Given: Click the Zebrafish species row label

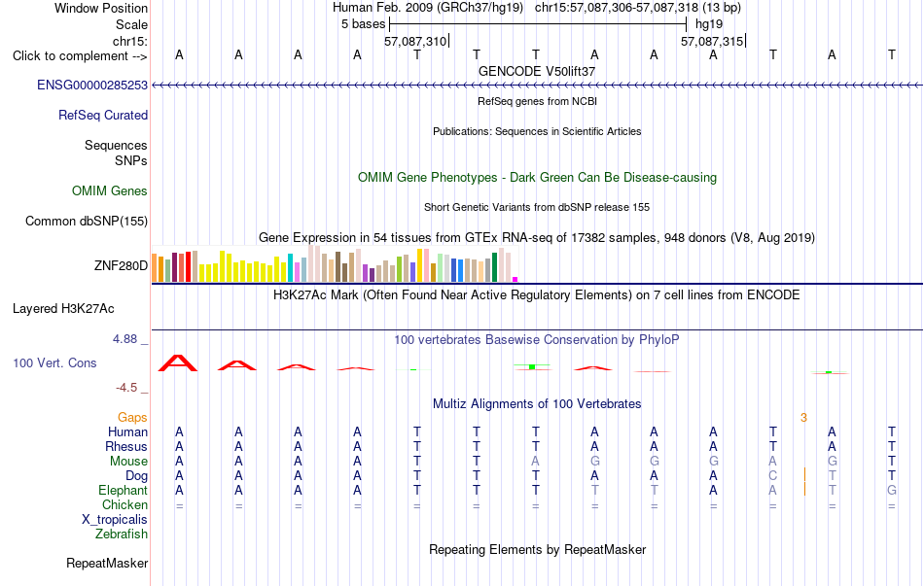Looking at the screenshot, I should 121,534.
